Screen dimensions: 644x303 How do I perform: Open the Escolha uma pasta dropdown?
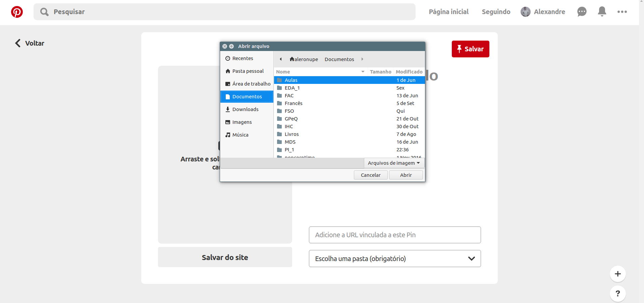395,259
